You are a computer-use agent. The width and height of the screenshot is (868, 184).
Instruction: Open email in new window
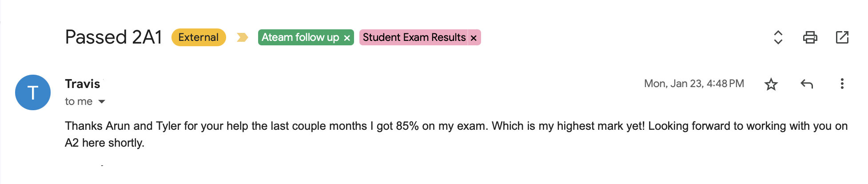coord(842,37)
